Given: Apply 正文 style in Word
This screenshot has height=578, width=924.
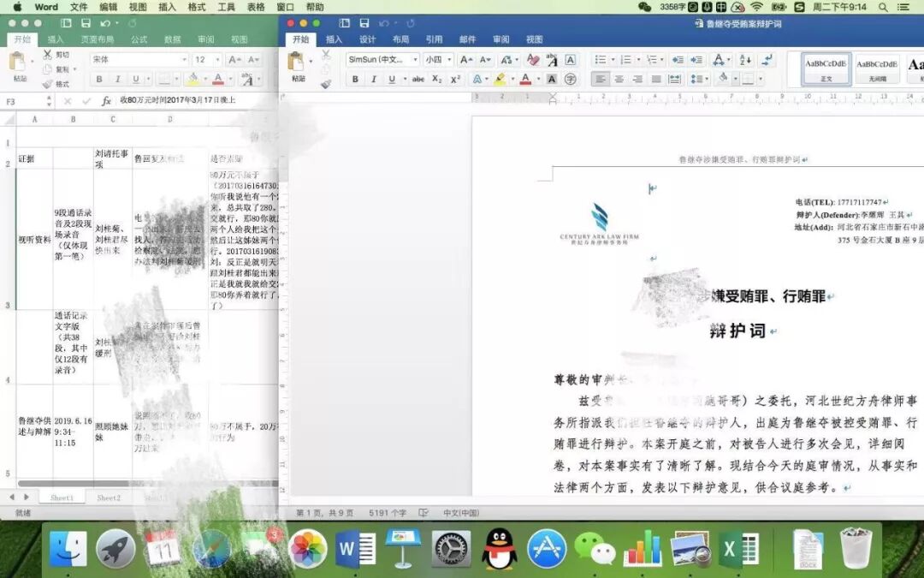Looking at the screenshot, I should click(826, 69).
